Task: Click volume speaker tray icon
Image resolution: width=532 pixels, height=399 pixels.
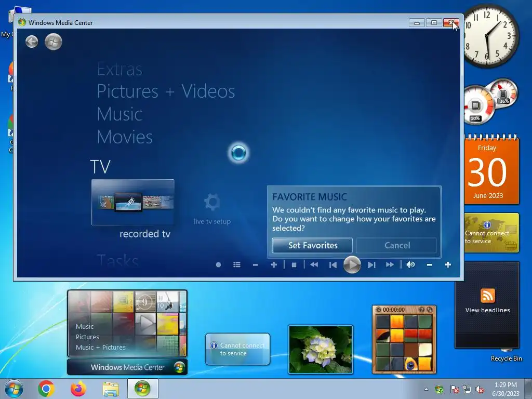Action: 480,390
